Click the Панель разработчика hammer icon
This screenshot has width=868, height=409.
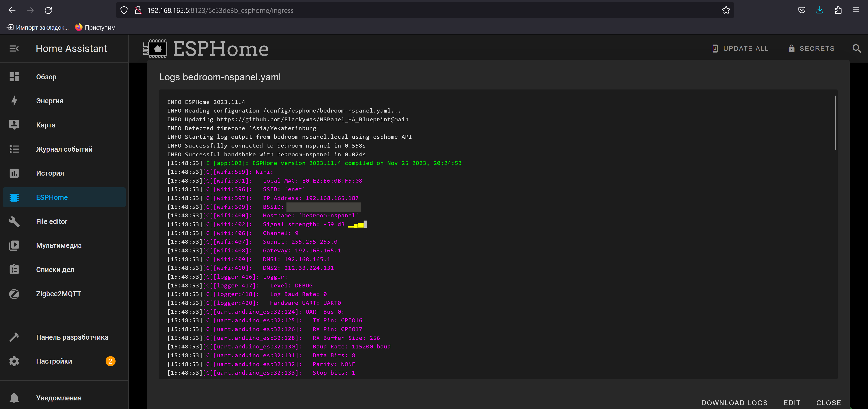pyautogui.click(x=14, y=337)
